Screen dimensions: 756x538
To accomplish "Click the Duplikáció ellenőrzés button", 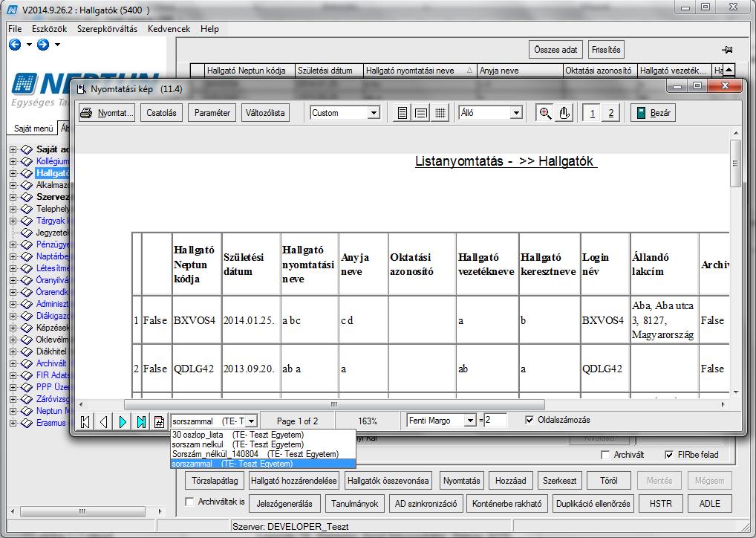I will point(593,504).
